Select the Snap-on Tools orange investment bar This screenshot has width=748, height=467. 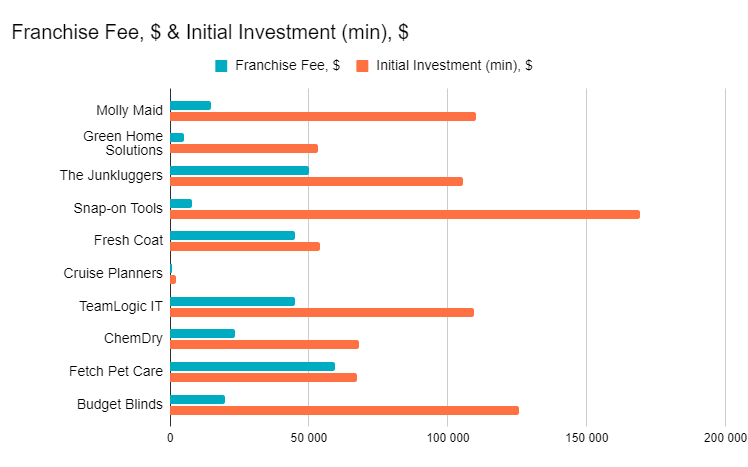(405, 215)
